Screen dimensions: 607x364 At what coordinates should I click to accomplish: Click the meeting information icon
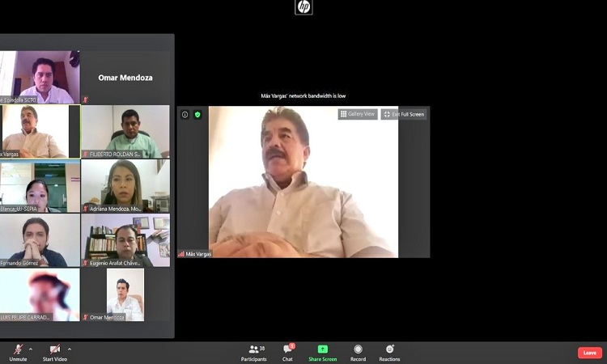click(x=185, y=115)
